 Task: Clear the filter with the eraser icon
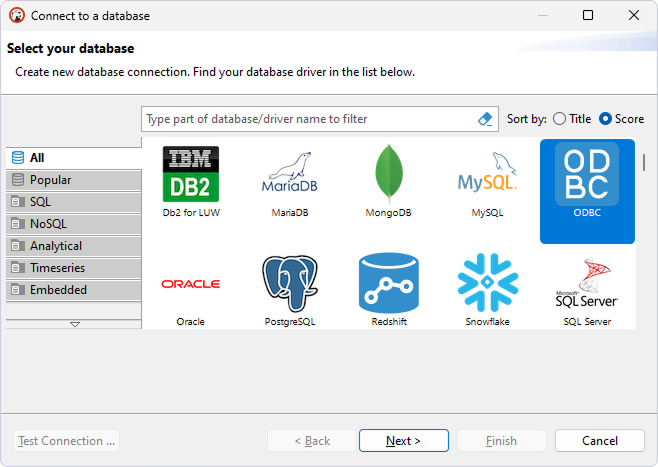(x=486, y=119)
